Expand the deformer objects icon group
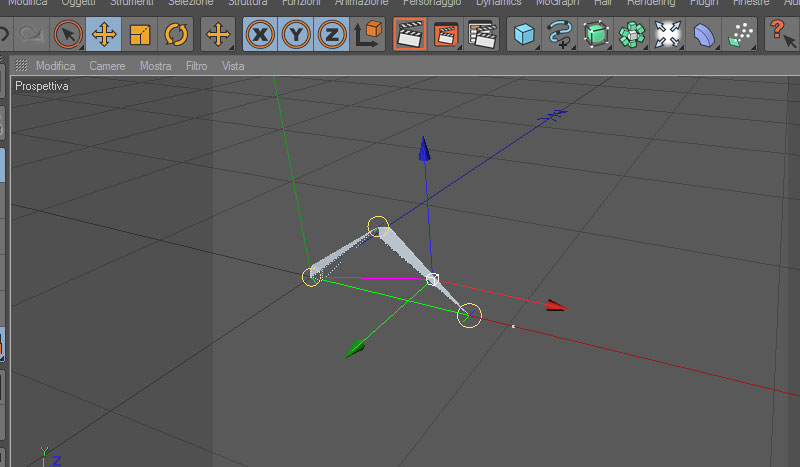Screen dimensions: 800x467 (x=704, y=34)
